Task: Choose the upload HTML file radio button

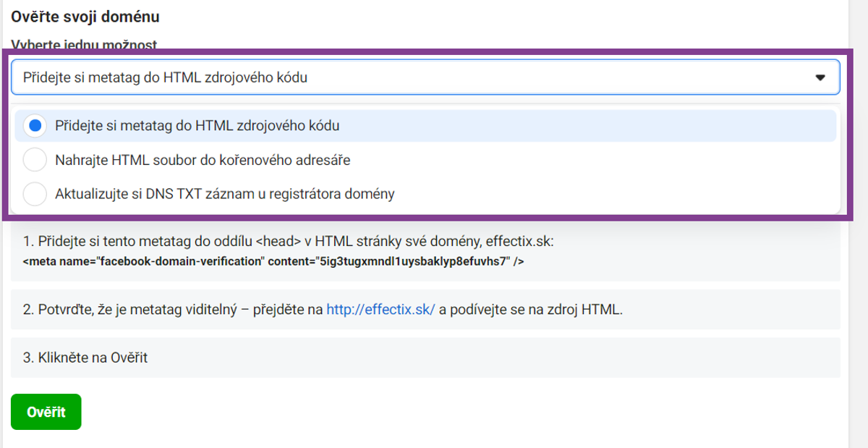Action: coord(35,160)
